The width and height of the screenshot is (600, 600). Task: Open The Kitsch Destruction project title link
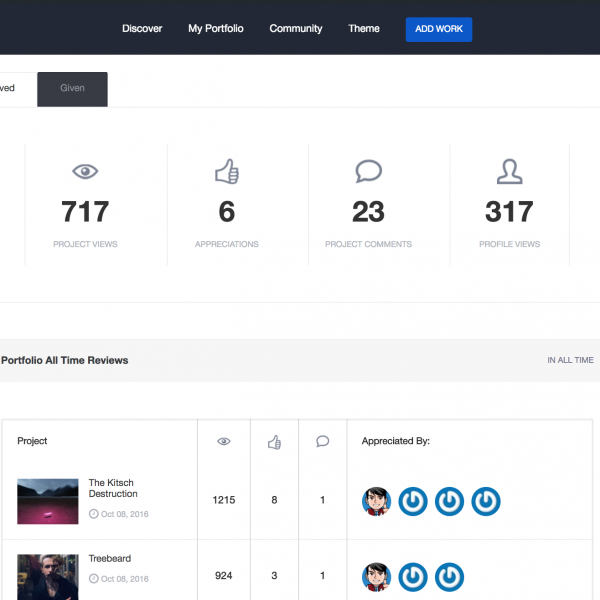click(113, 488)
